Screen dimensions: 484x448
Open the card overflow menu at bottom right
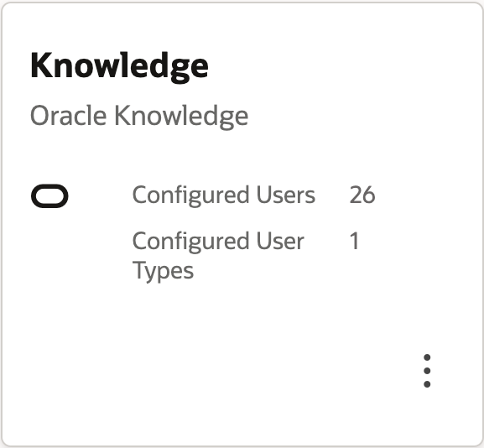click(x=427, y=371)
